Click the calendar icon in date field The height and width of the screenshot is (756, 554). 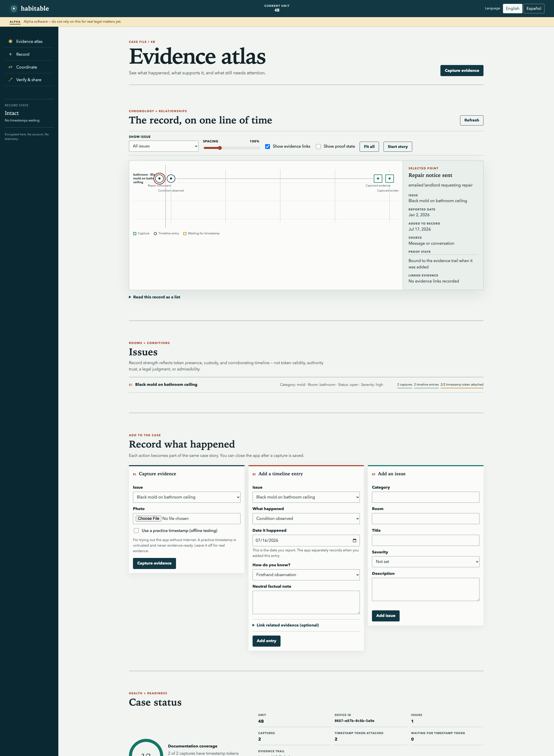tap(355, 540)
